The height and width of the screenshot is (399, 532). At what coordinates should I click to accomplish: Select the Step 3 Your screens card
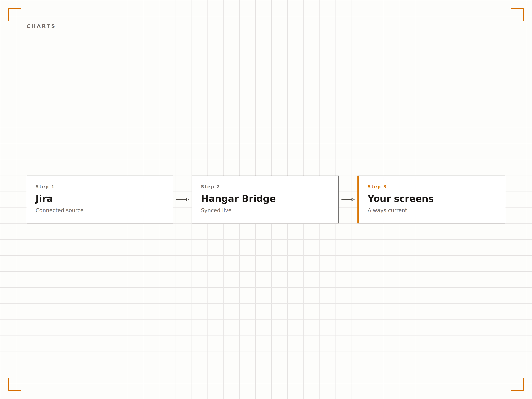(431, 199)
